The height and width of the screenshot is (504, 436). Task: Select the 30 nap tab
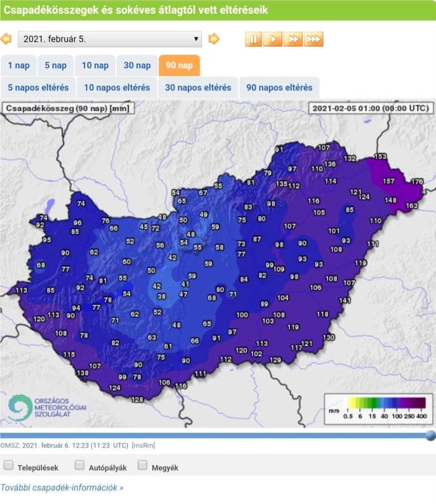click(x=137, y=65)
